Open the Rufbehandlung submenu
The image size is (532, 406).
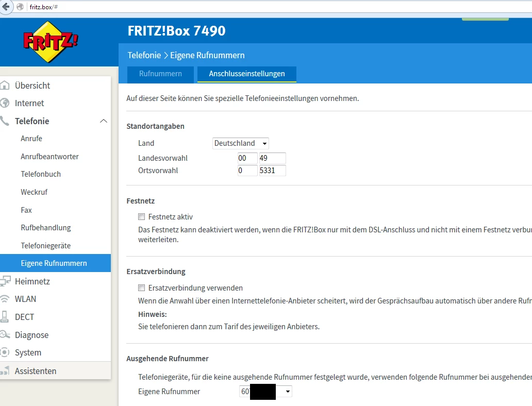pyautogui.click(x=46, y=228)
